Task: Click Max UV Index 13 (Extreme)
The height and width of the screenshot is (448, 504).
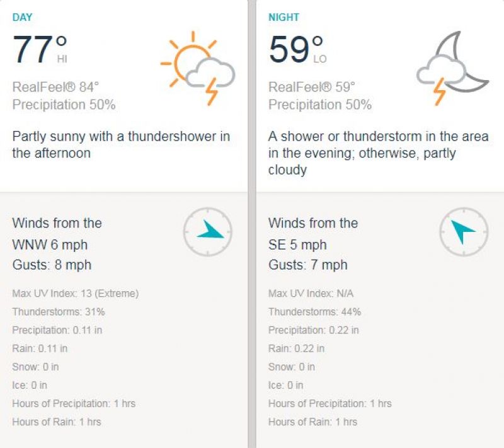Action: tap(76, 294)
